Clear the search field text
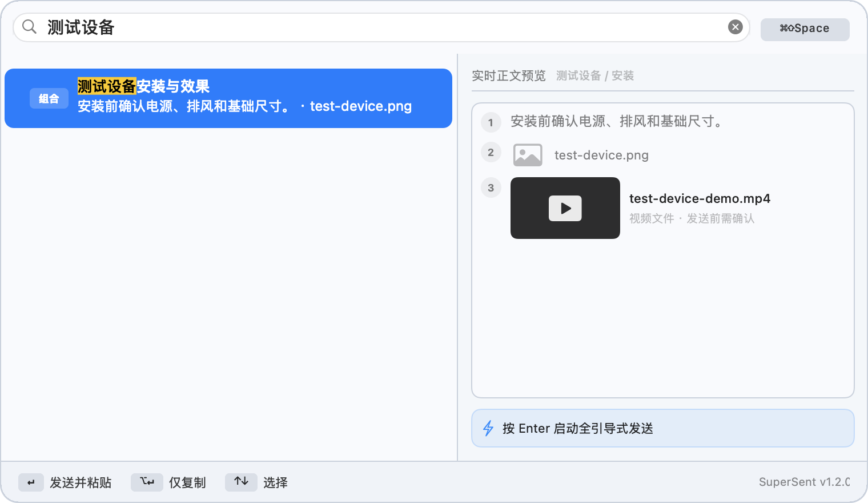The height and width of the screenshot is (503, 868). tap(736, 27)
